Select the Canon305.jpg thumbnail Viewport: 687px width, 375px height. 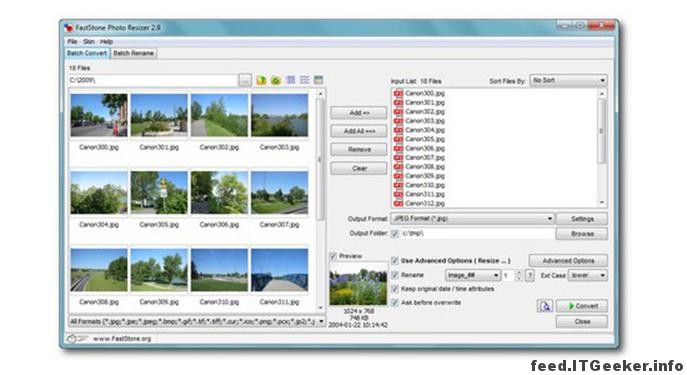coord(159,193)
